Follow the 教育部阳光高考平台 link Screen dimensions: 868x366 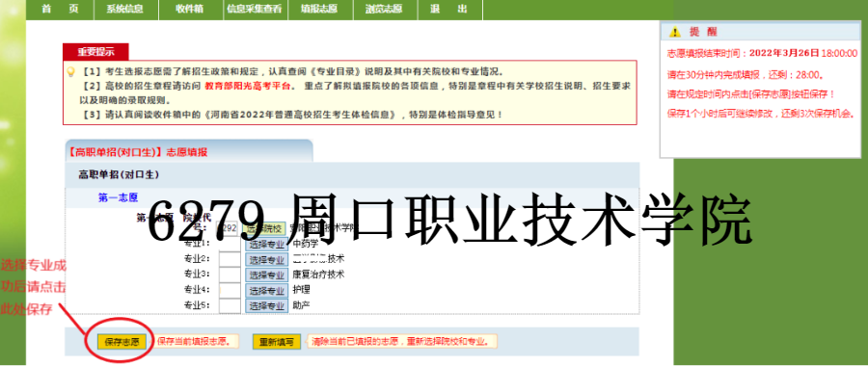click(247, 87)
